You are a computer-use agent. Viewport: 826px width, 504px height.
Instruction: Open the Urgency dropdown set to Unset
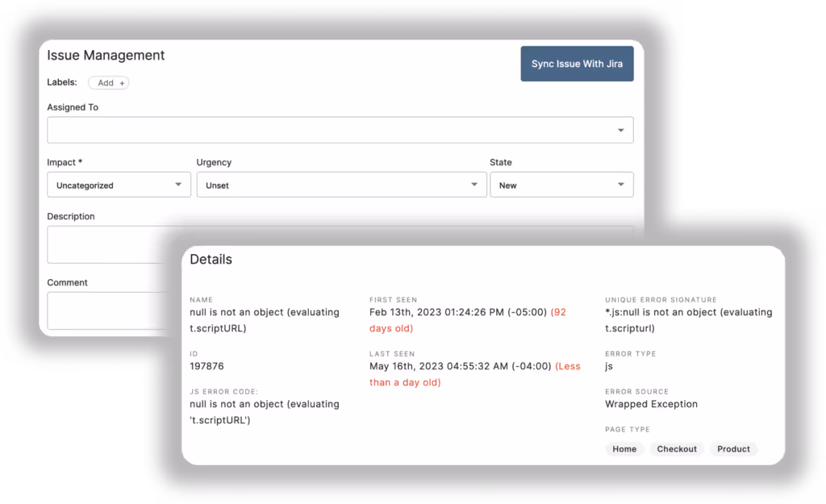[341, 185]
